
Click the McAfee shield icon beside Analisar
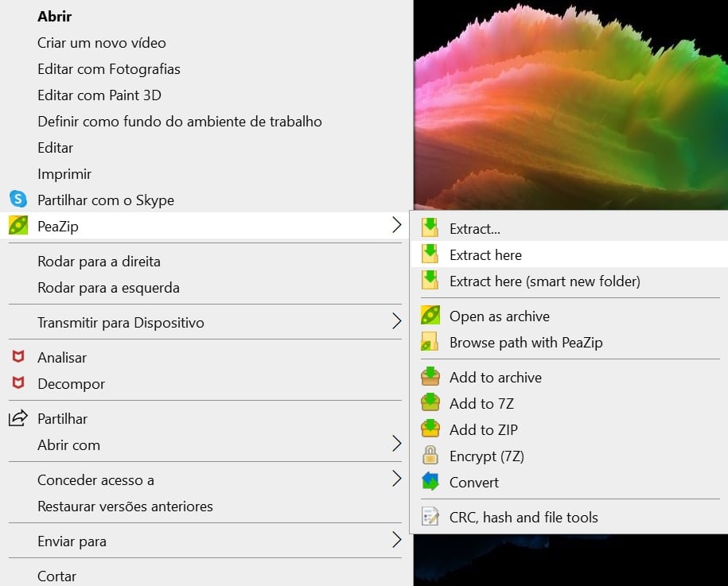(x=18, y=356)
